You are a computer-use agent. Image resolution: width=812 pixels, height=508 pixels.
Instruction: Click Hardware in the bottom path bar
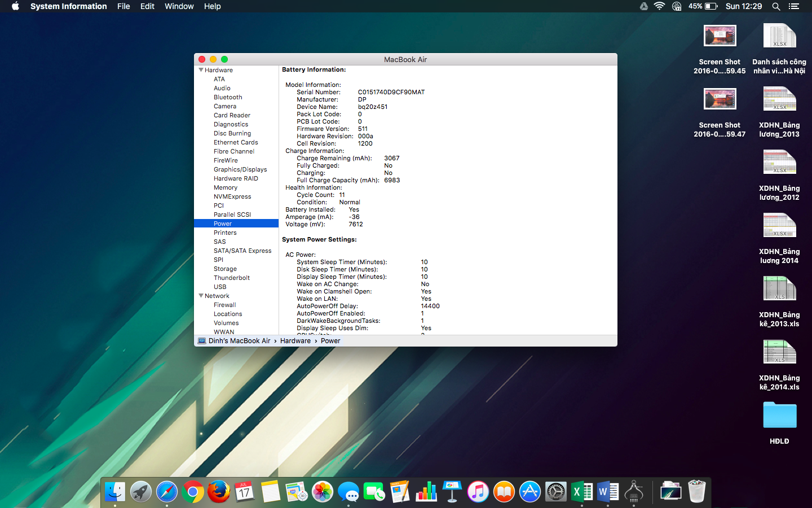295,341
